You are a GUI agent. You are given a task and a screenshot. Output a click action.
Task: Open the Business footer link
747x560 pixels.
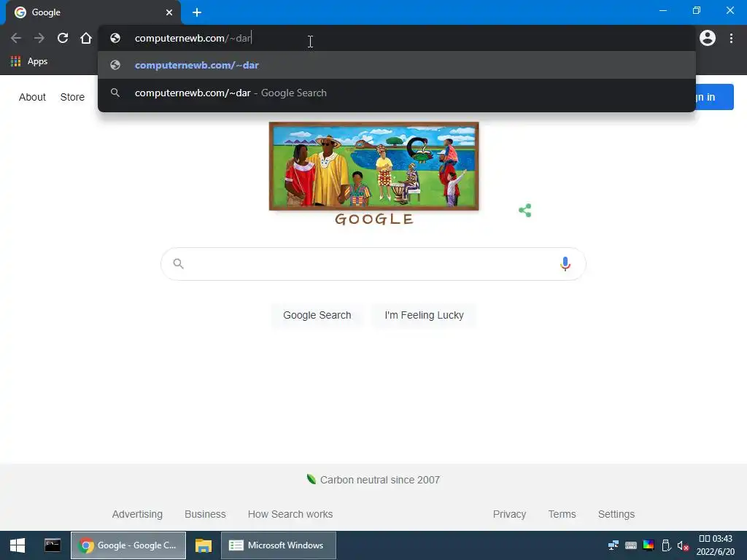coord(205,514)
